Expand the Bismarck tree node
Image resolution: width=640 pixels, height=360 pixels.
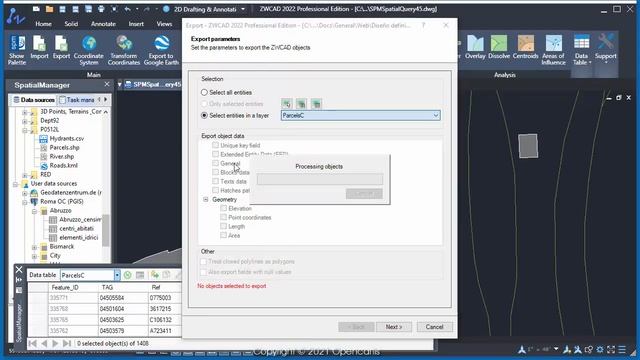[34, 247]
